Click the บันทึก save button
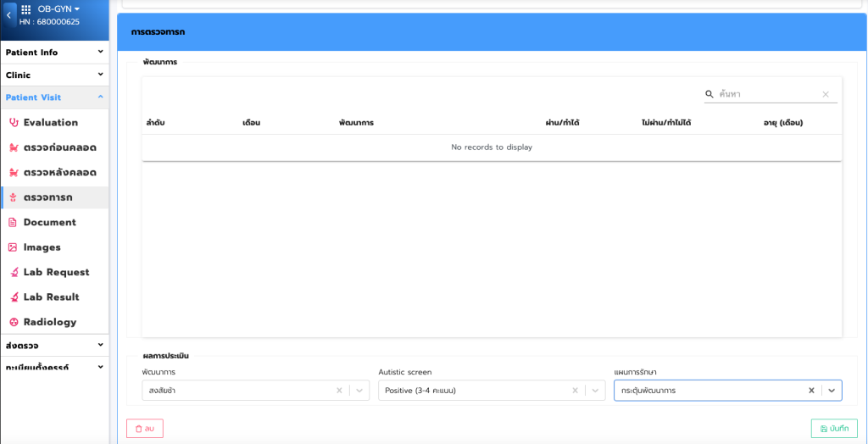Viewport: 868px width, 444px height. click(833, 429)
